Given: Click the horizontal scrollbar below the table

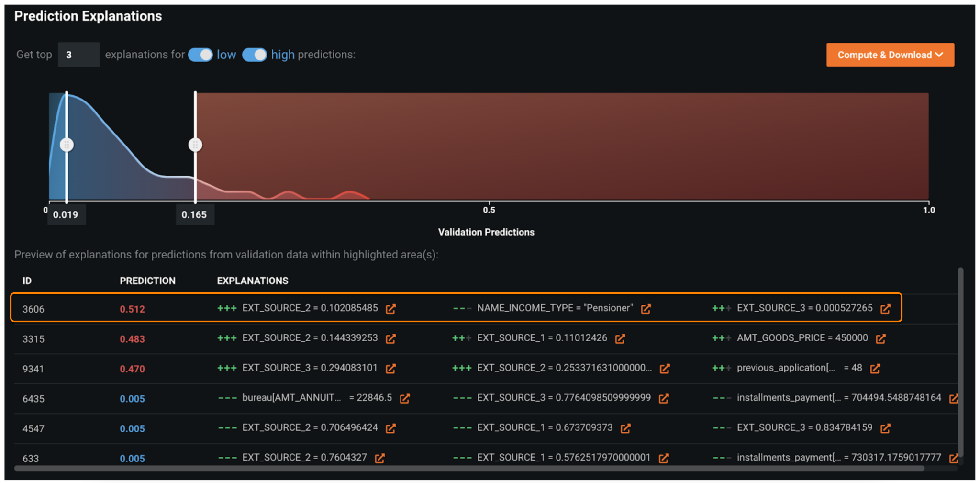Looking at the screenshot, I should [469, 469].
